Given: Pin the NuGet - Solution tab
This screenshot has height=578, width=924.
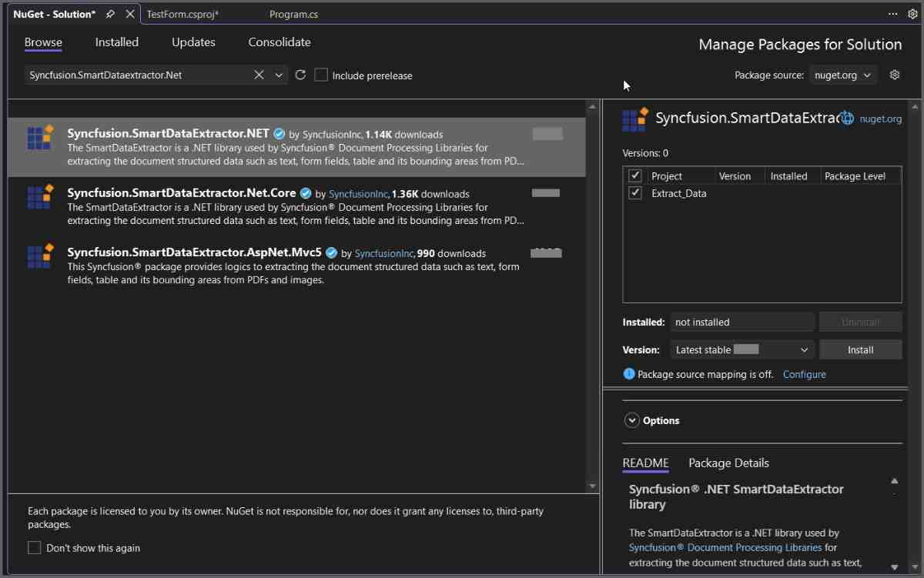Looking at the screenshot, I should (x=111, y=14).
